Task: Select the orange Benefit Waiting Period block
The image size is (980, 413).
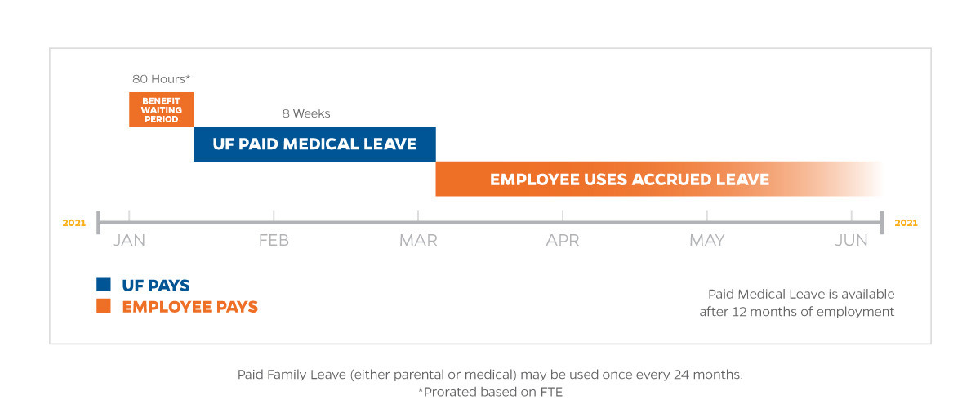Action: coord(161,109)
